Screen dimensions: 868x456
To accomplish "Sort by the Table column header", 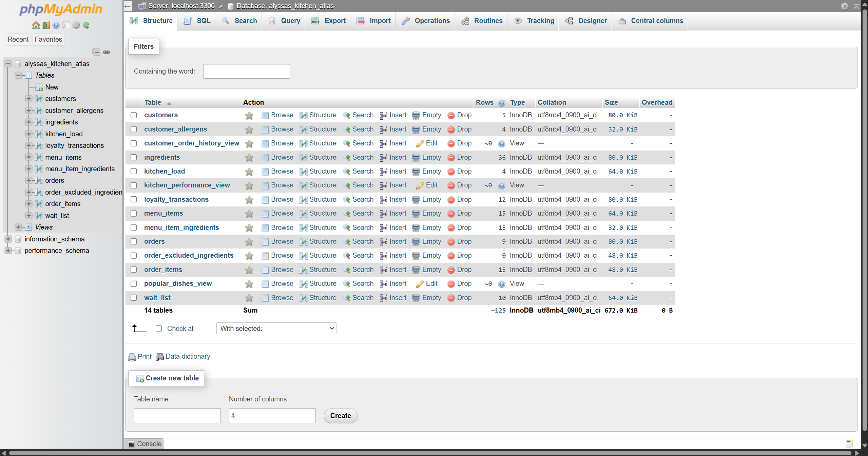I will point(153,103).
